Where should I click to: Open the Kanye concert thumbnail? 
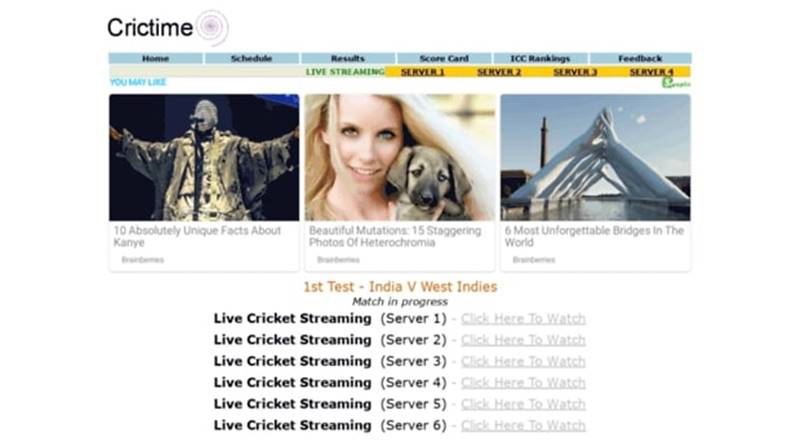[204, 157]
